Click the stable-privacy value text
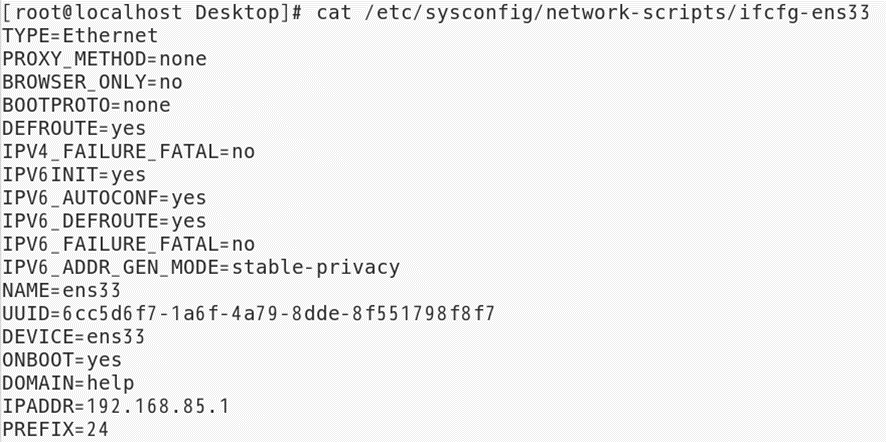 coord(316,268)
